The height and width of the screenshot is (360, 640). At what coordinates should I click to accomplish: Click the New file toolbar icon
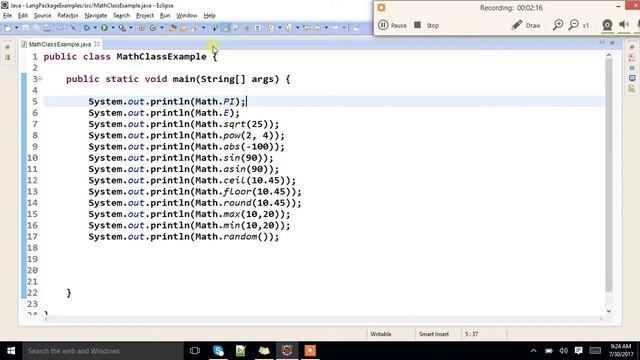pyautogui.click(x=8, y=28)
